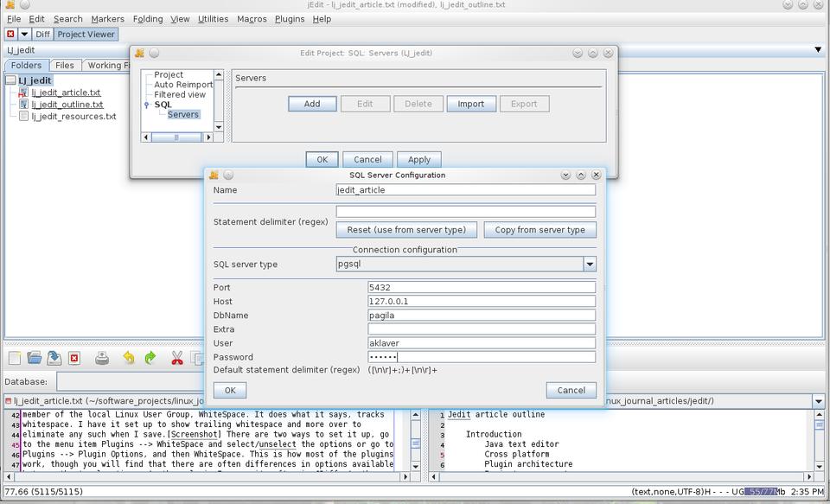Switch to the Files tab

65,65
